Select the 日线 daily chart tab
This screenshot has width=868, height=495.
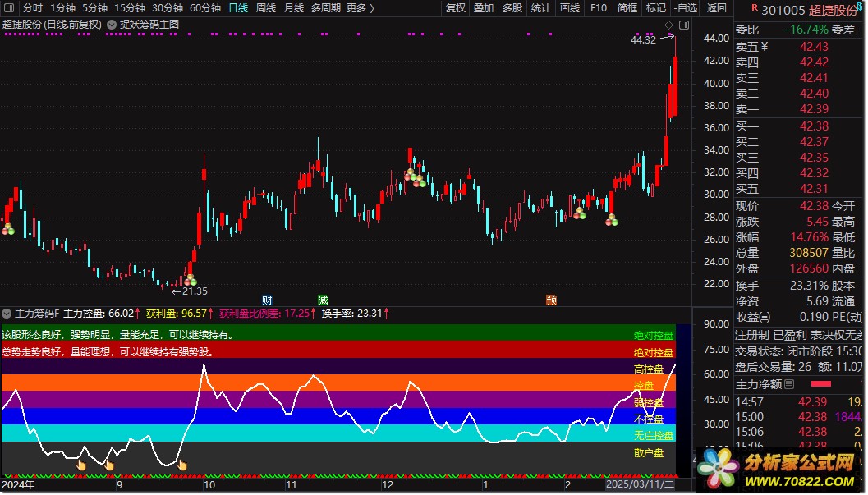pos(238,7)
